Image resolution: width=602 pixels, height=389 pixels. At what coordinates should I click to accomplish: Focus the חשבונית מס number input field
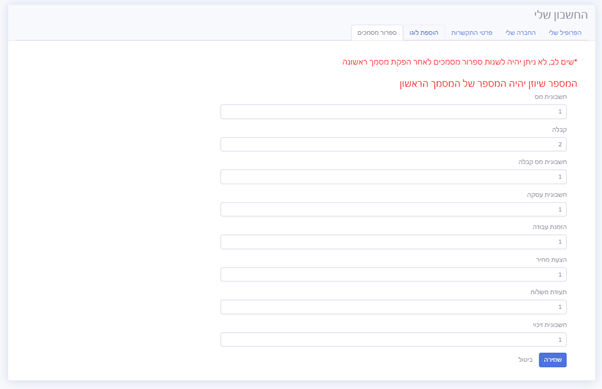coord(393,112)
